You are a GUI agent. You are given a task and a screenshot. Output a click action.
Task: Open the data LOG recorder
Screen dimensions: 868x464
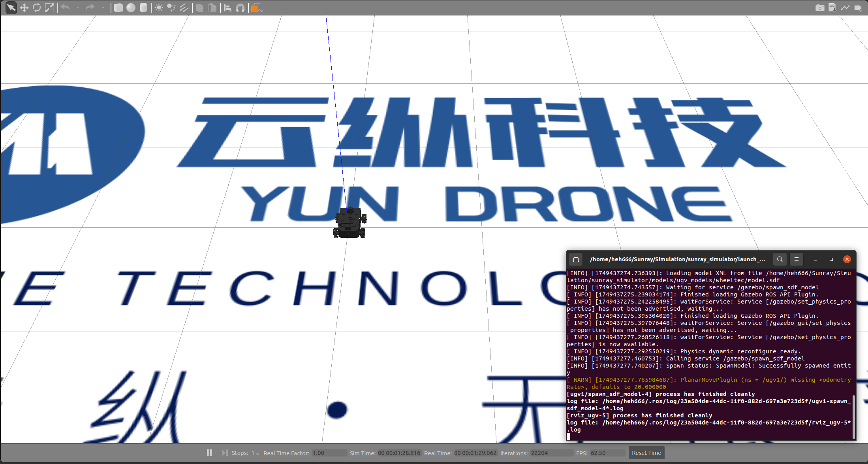point(832,8)
